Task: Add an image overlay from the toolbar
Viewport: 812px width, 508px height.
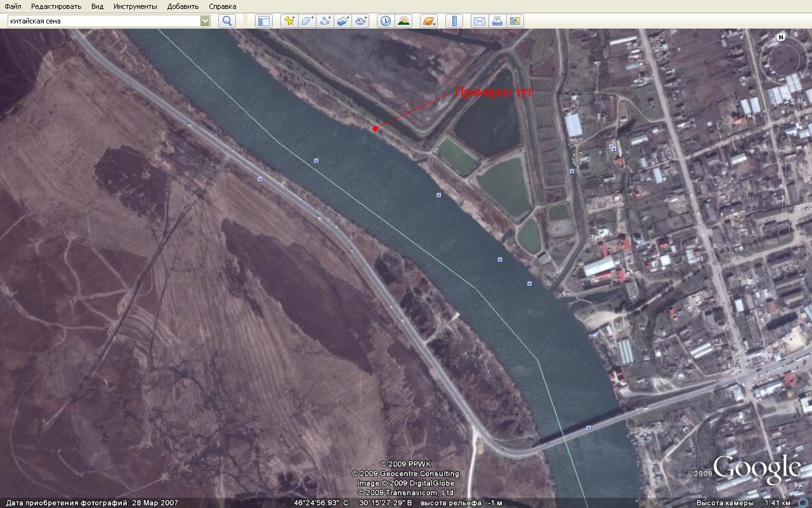Action: click(343, 21)
